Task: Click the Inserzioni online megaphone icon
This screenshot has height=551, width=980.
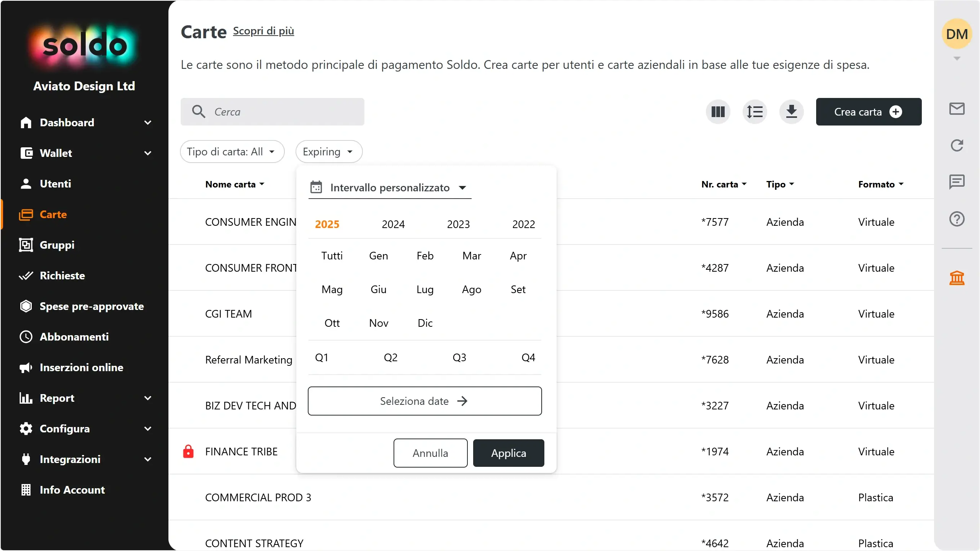Action: pos(26,367)
